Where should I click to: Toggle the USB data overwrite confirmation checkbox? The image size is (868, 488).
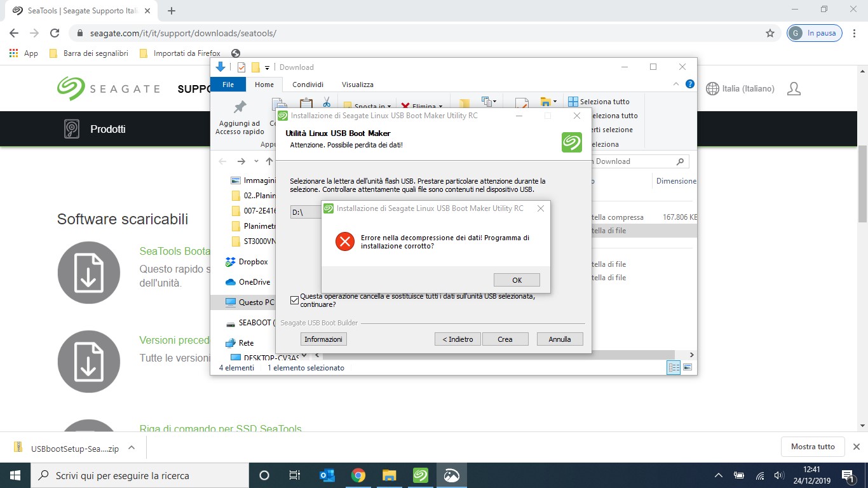(x=294, y=300)
